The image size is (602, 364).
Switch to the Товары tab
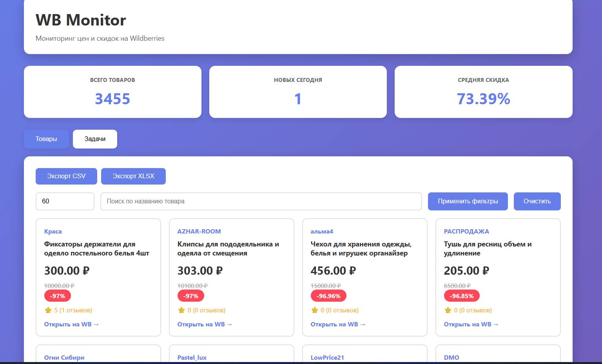point(46,139)
